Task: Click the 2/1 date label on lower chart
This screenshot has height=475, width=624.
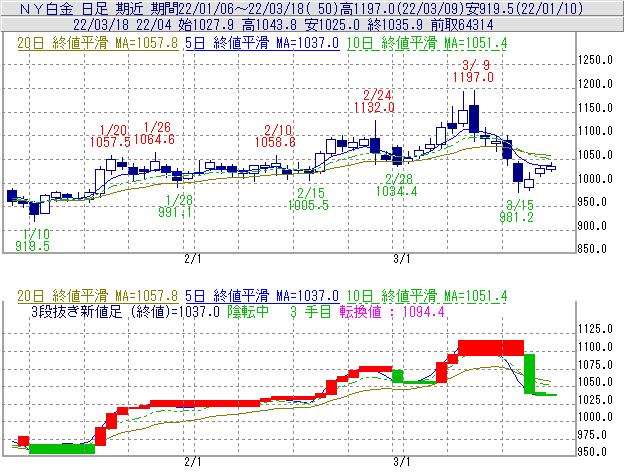Action: click(193, 462)
